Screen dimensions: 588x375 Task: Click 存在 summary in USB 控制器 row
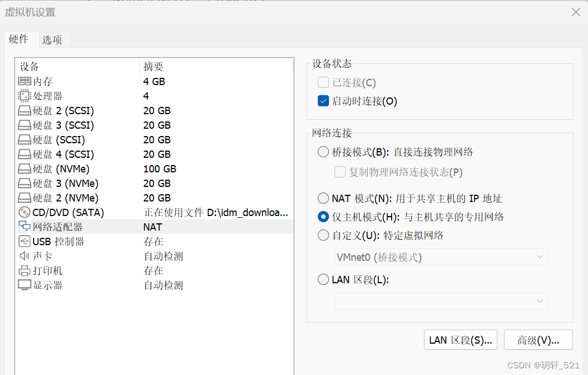tap(153, 241)
